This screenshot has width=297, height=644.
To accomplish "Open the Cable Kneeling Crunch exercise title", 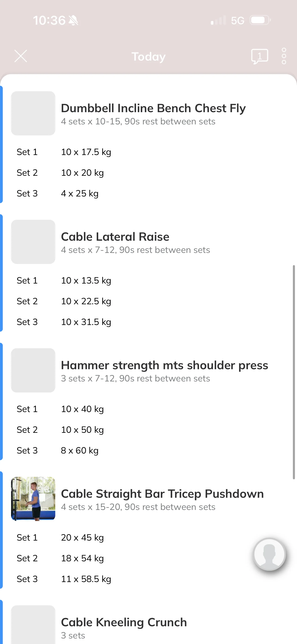I will click(124, 622).
